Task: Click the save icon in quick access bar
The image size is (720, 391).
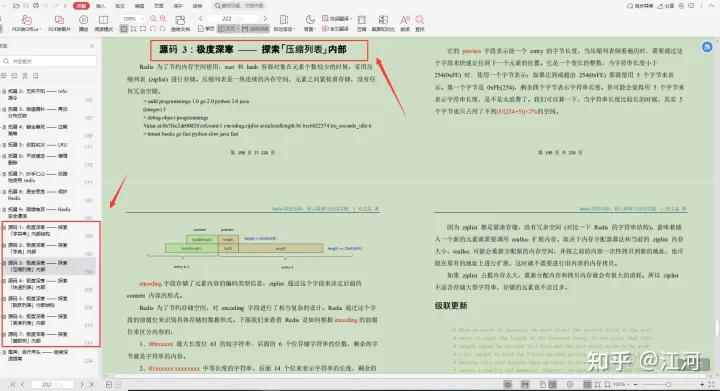Action: [26, 6]
